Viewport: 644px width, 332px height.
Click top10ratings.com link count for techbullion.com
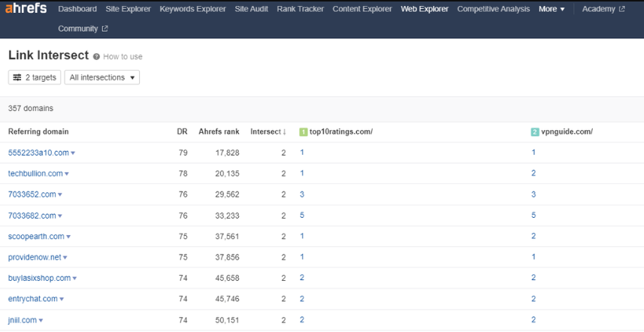point(302,174)
